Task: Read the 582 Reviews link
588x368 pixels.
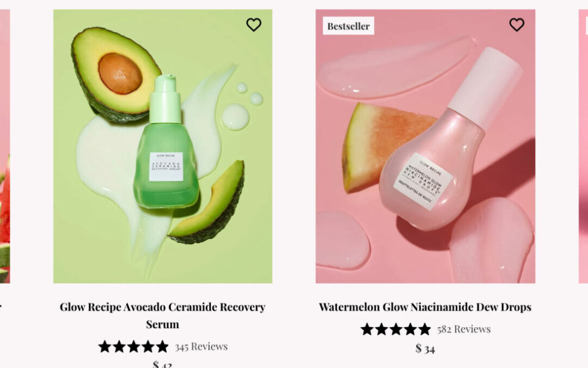Action: coord(463,329)
